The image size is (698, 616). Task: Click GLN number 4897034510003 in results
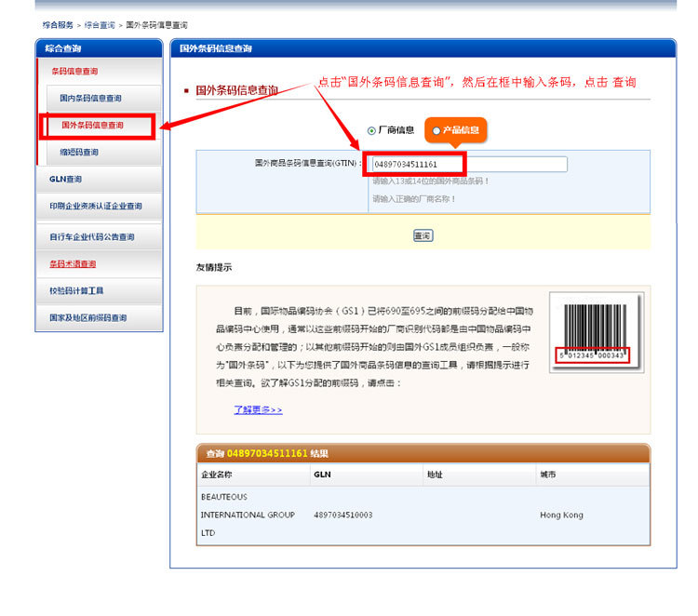point(343,515)
